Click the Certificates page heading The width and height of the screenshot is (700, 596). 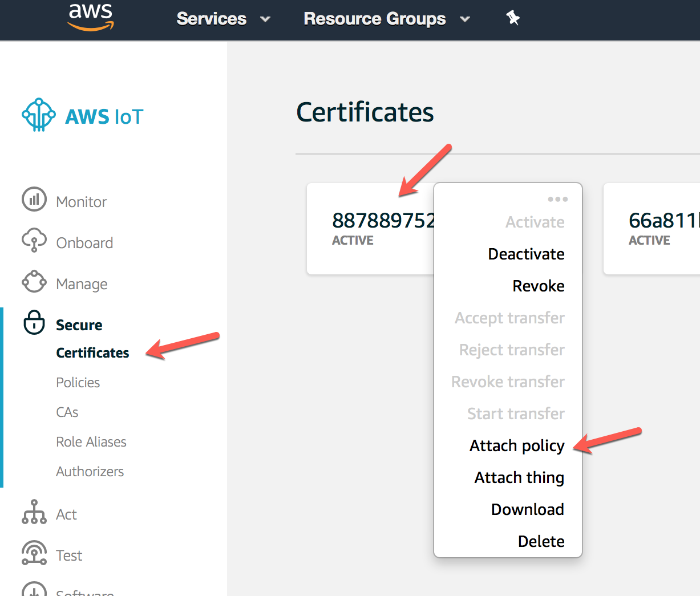365,112
